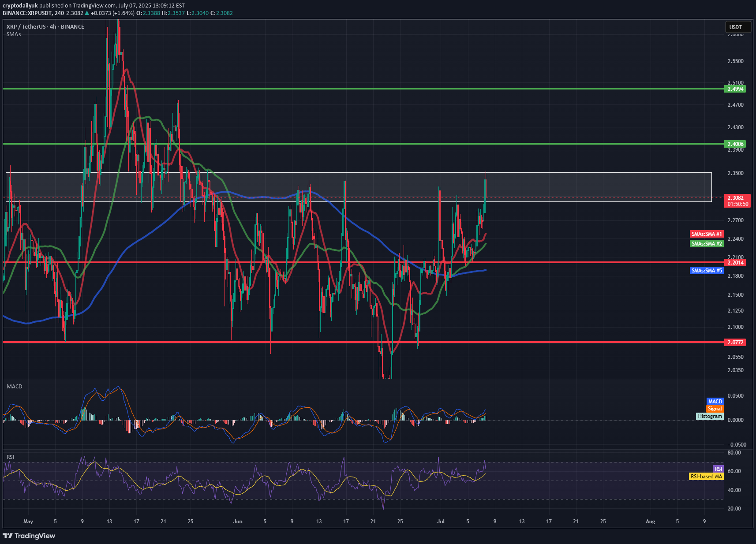Image resolution: width=756 pixels, height=544 pixels.
Task: Select the SMAs:SMA #1 label
Action: point(707,234)
